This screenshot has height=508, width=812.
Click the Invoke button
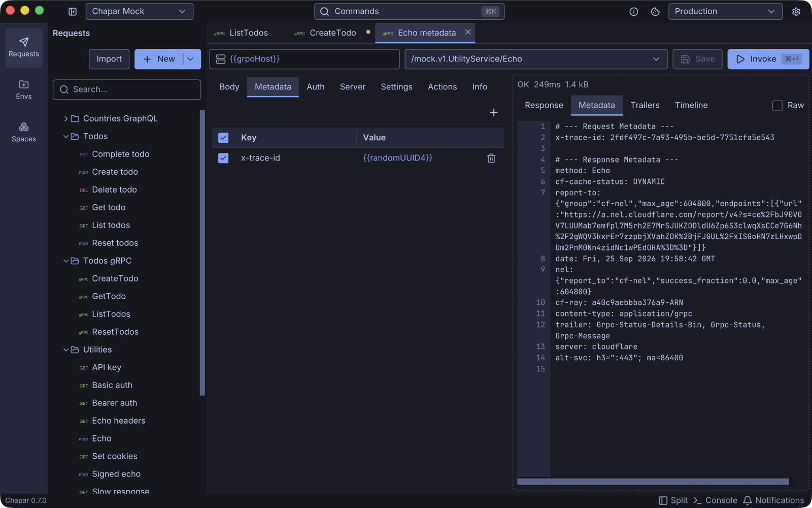tap(768, 59)
